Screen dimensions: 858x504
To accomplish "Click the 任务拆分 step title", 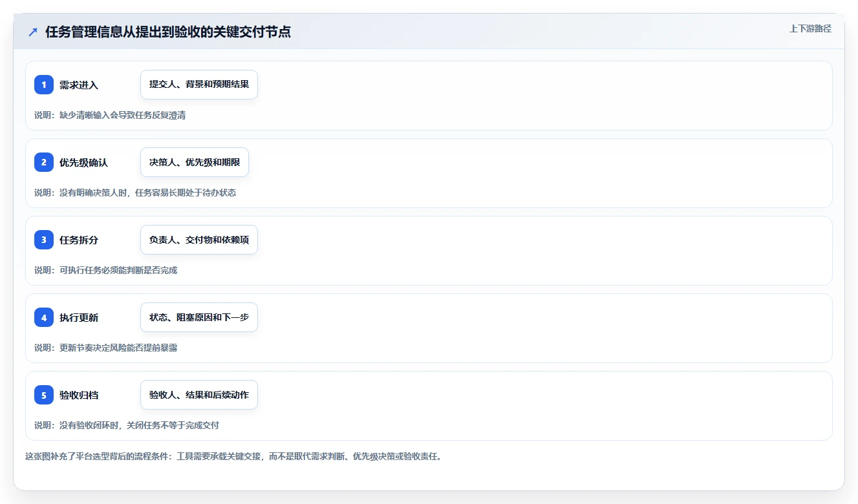I will 79,240.
